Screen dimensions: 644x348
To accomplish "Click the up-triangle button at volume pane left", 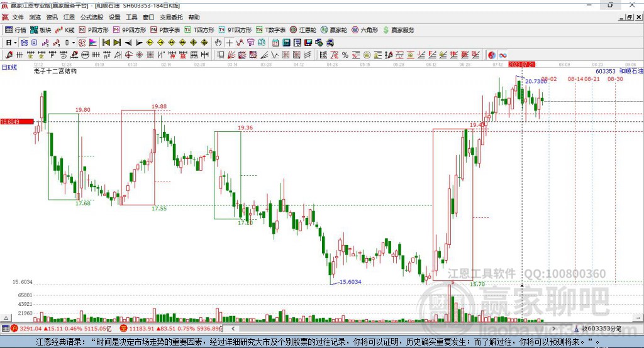I will pos(6,318).
